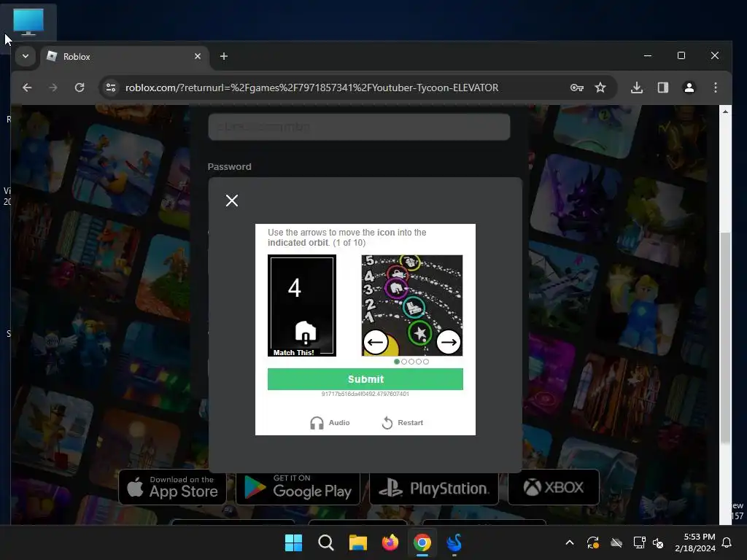Open Chrome downloads
The height and width of the screenshot is (560, 747).
[636, 87]
